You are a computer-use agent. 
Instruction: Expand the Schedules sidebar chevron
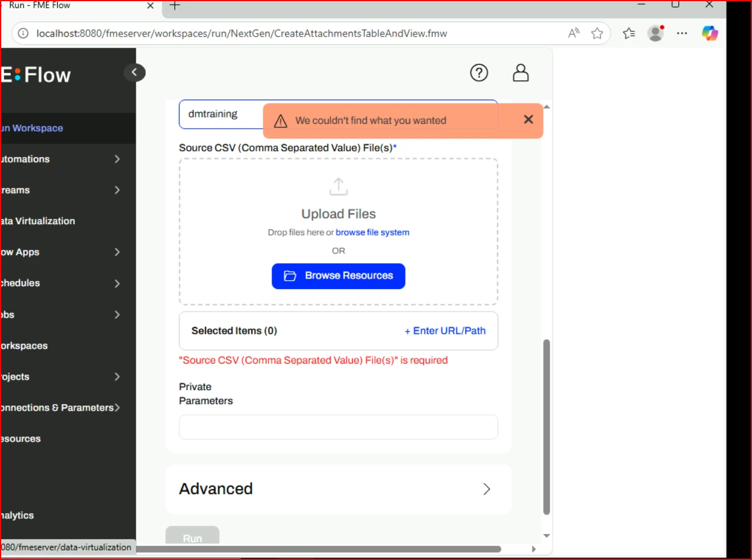(x=117, y=283)
